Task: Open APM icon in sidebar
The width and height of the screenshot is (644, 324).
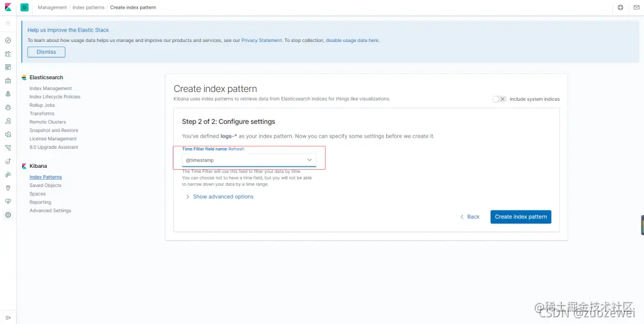Action: (x=8, y=147)
